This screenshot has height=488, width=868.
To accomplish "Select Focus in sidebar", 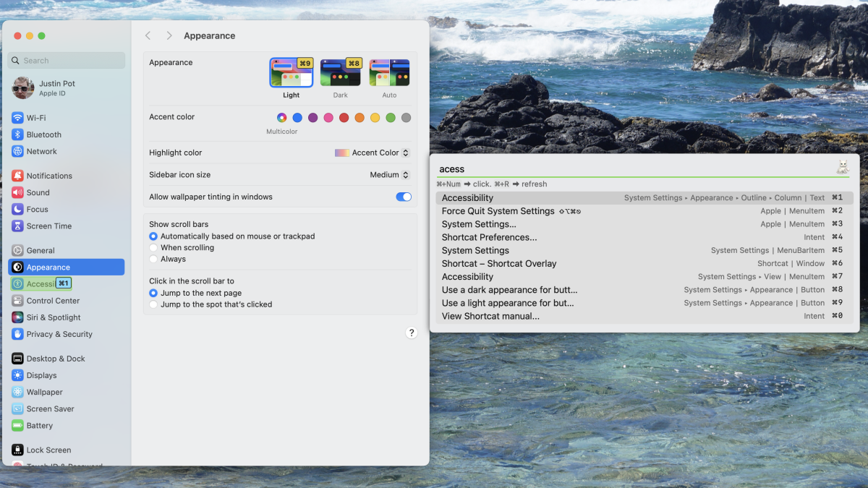I will click(67, 209).
